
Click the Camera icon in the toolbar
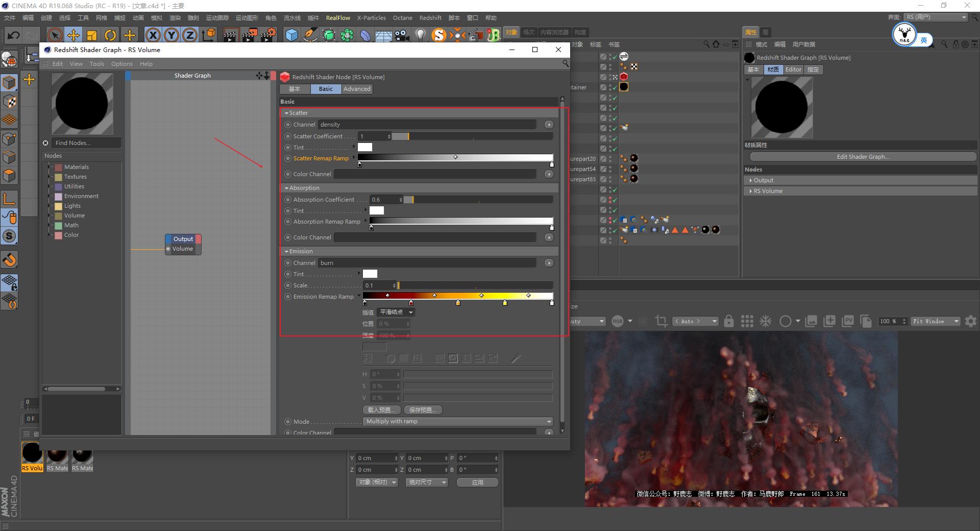401,35
